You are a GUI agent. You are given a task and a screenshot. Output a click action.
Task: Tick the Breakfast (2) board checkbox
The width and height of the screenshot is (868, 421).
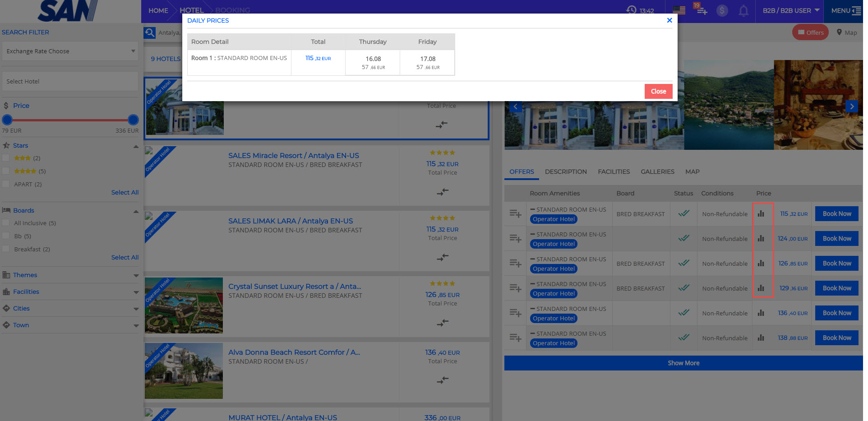coord(6,249)
